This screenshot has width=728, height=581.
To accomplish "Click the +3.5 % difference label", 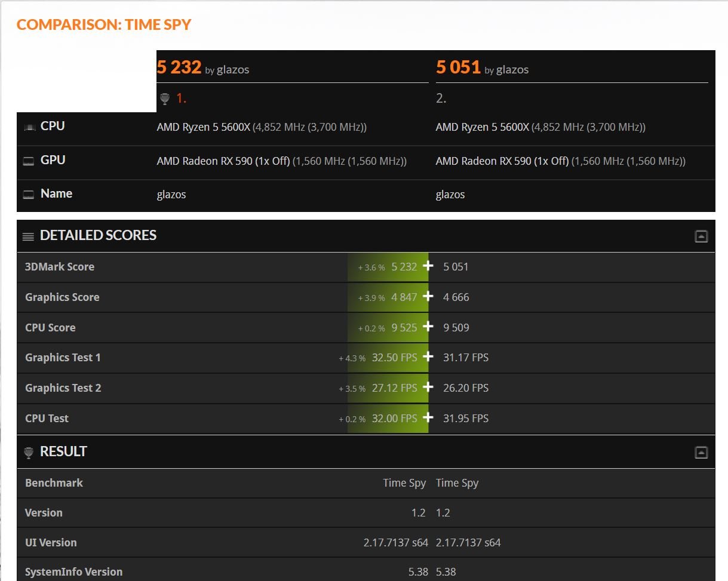I will point(352,389).
